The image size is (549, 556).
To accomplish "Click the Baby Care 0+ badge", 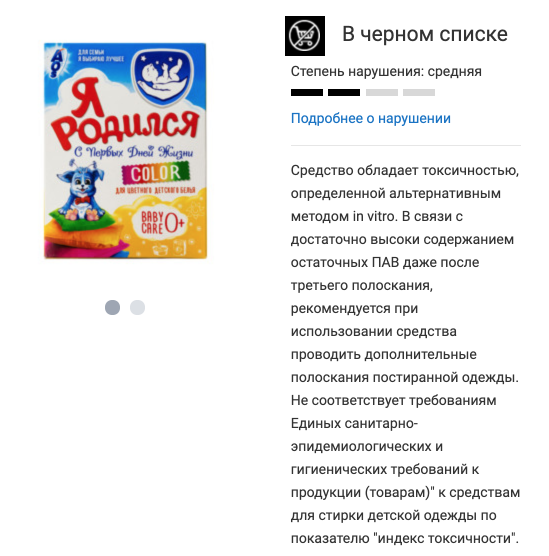I will tap(161, 223).
